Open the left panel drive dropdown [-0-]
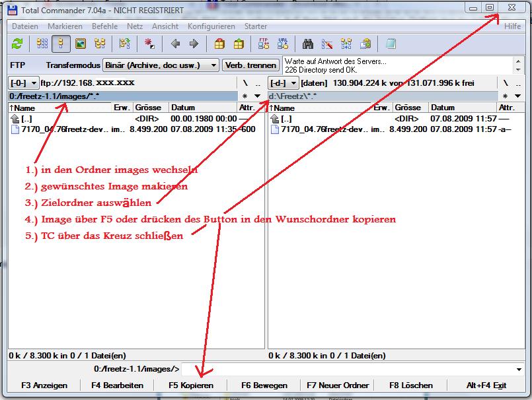 pyautogui.click(x=23, y=83)
